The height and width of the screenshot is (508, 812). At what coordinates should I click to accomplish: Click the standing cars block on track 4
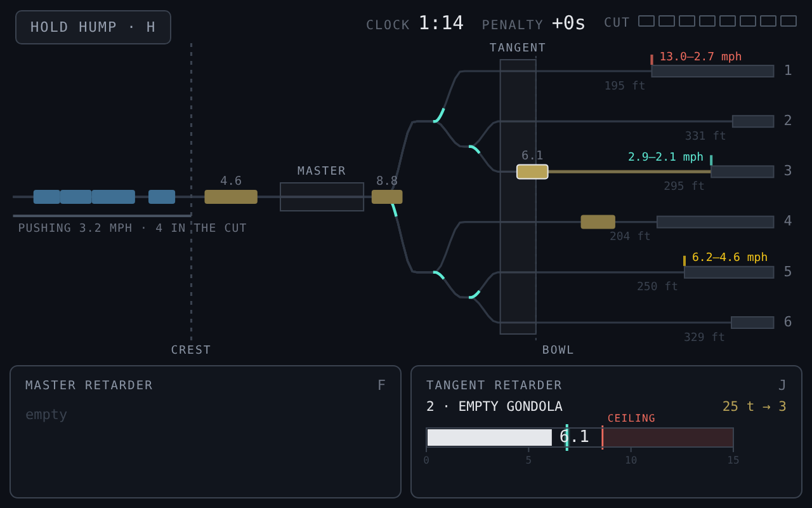715,222
